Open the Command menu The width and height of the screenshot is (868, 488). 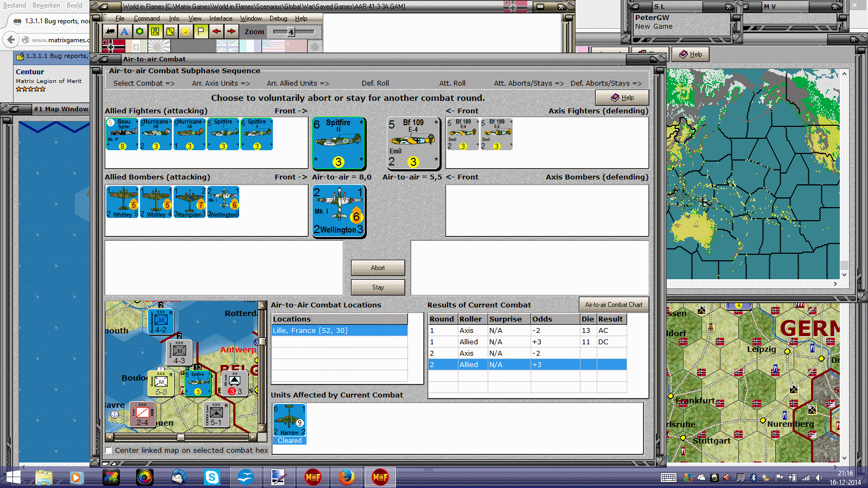pos(146,18)
